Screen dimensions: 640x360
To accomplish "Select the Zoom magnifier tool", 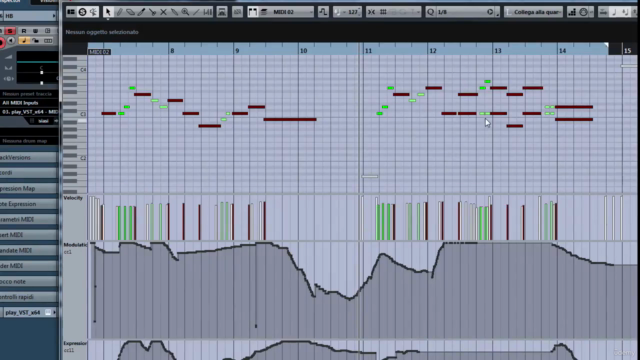I will pyautogui.click(x=185, y=12).
